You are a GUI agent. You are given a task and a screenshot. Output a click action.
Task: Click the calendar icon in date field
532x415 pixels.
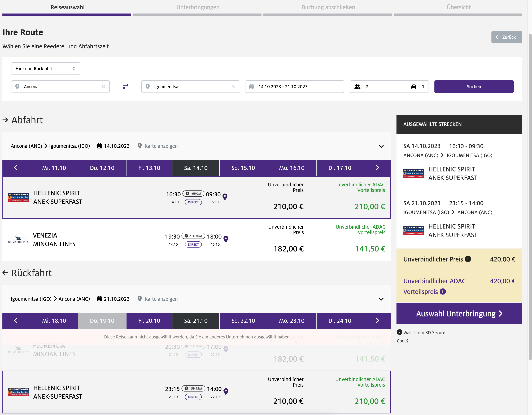pos(252,87)
